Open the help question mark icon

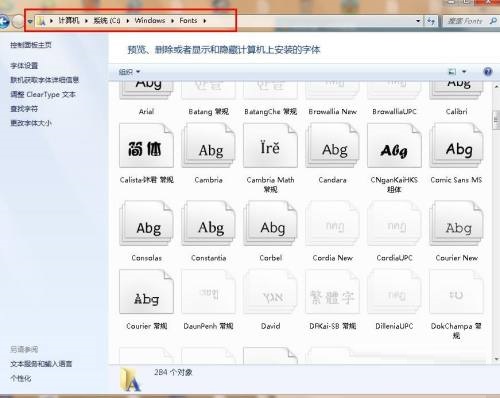pyautogui.click(x=488, y=71)
